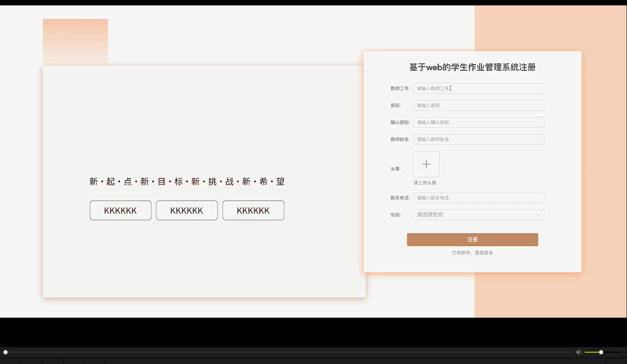Click the 基于web的学生作业管理系统注册 title

click(x=472, y=67)
